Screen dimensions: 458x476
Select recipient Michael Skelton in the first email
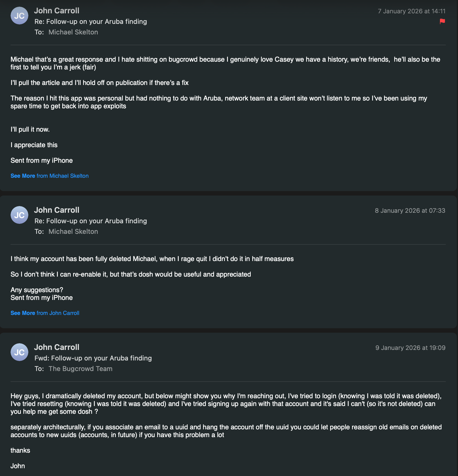pos(73,32)
